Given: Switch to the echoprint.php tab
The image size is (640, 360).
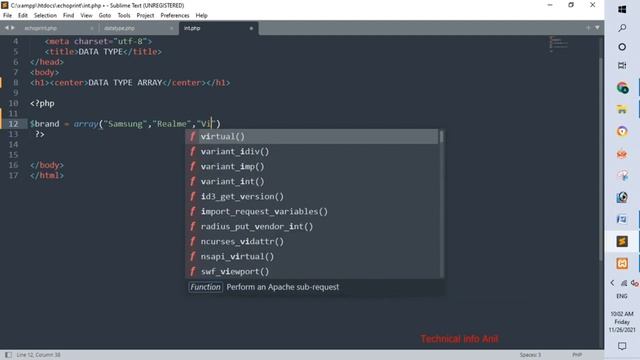Looking at the screenshot, I should [41, 28].
